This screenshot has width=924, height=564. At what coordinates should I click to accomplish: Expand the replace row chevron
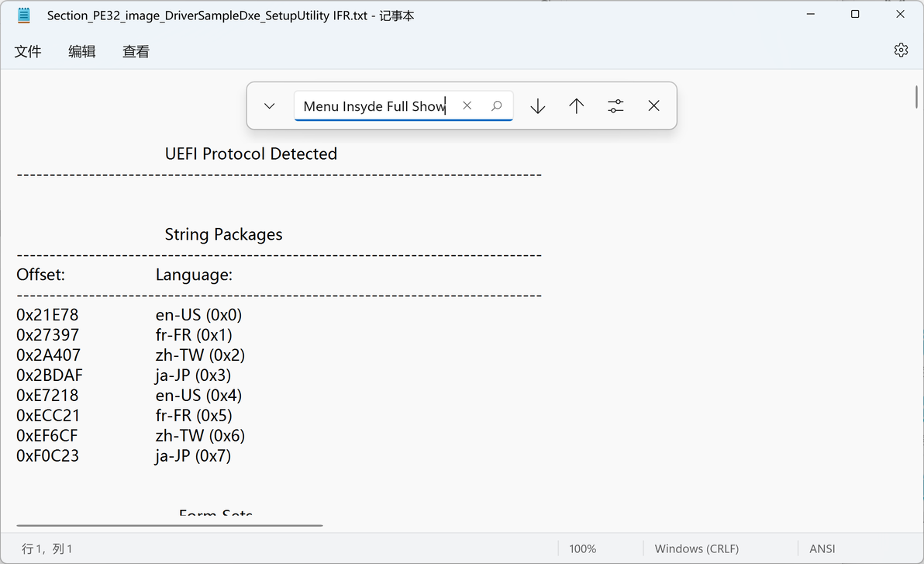tap(270, 106)
